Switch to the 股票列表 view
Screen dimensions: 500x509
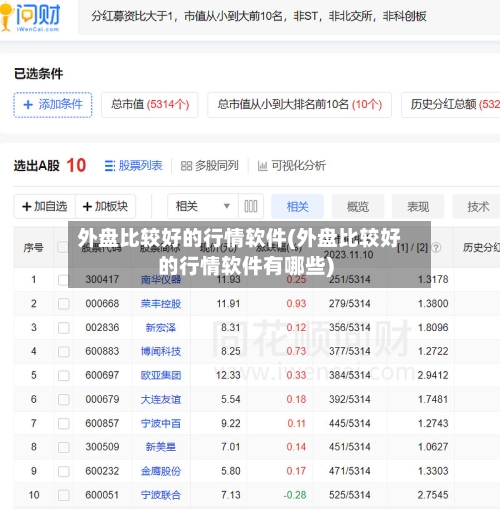coord(134,166)
